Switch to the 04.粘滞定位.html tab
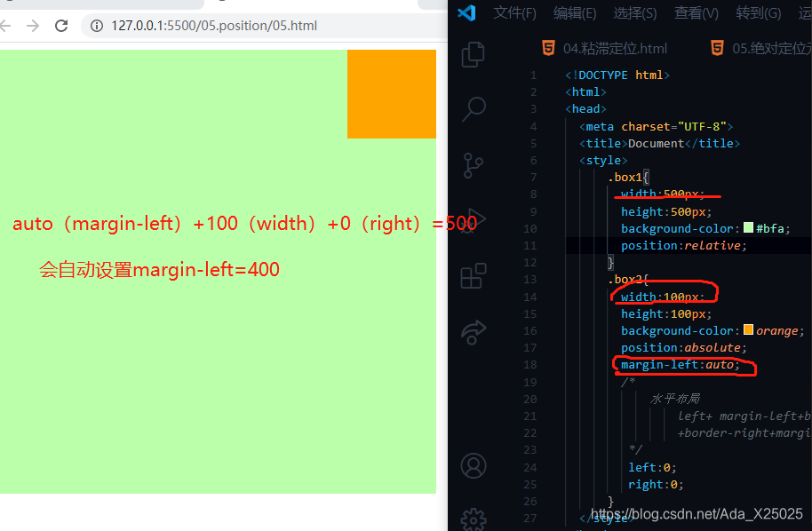812x531 pixels. click(x=605, y=48)
